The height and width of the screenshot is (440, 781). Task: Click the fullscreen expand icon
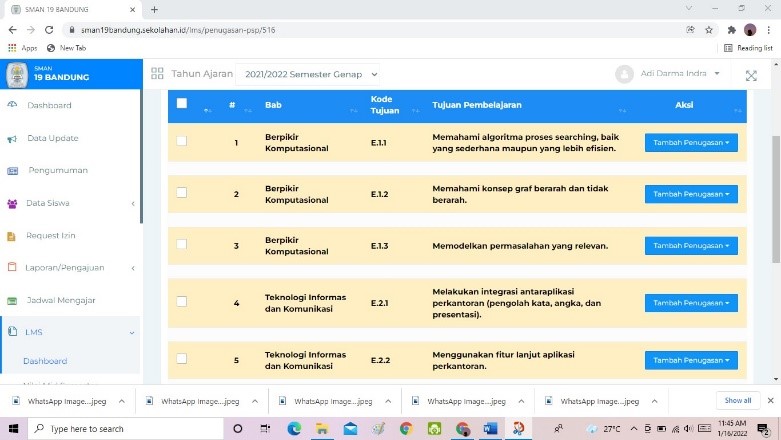[x=751, y=75]
